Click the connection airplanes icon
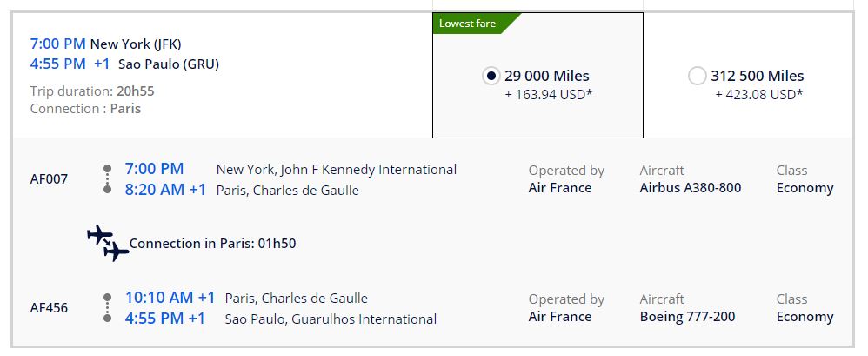 pos(108,243)
